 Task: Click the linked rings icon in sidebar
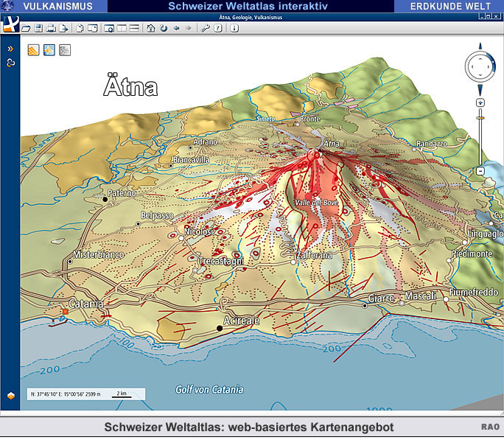(x=10, y=63)
